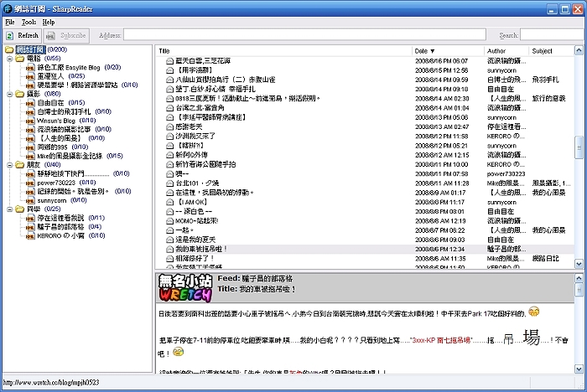587x392 pixels.
Task: Click the Wretch 無名小站 logo image
Action: (185, 287)
